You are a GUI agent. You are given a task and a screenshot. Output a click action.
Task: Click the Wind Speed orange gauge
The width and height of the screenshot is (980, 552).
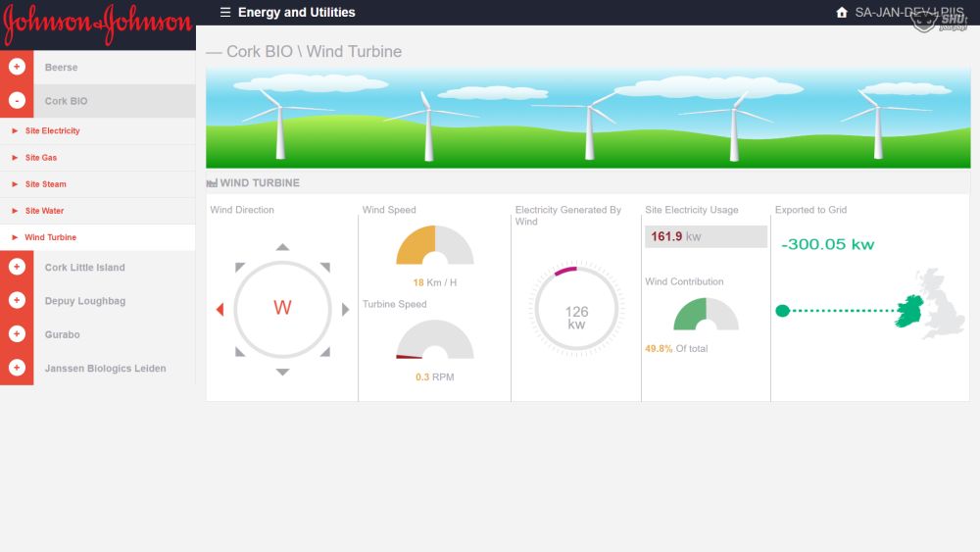[x=435, y=245]
